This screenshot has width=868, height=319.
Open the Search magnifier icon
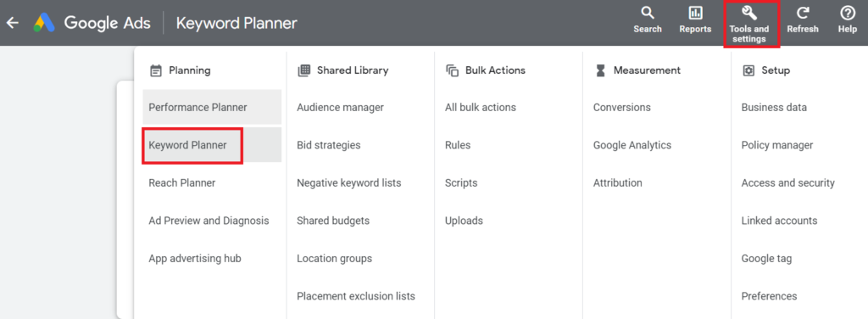coord(647,14)
